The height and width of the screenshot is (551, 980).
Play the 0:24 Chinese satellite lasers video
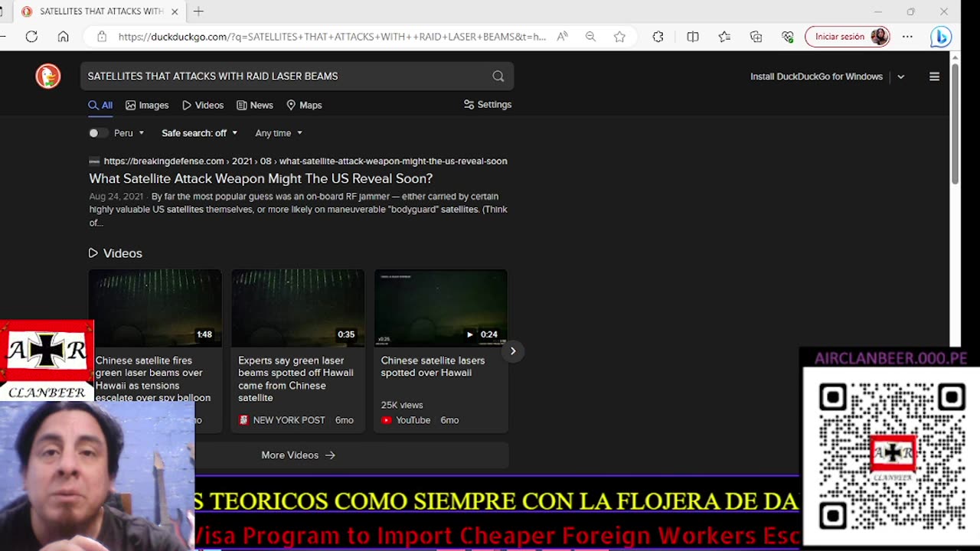pyautogui.click(x=441, y=308)
